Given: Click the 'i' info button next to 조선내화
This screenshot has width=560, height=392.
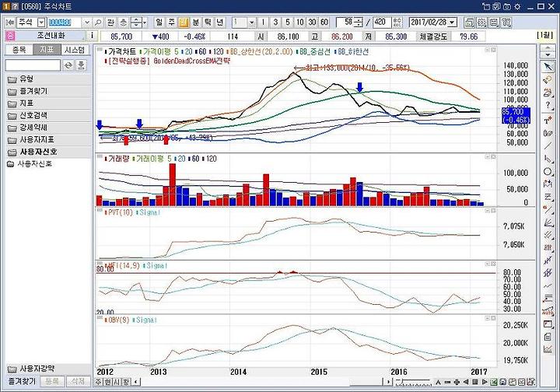Looking at the screenshot, I should [x=92, y=36].
